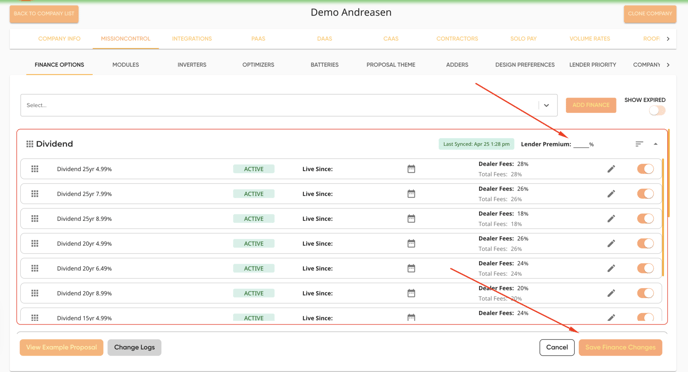Screen dimensions: 688x372
Task: Switch to Inverters sub-tab
Action: (192, 64)
